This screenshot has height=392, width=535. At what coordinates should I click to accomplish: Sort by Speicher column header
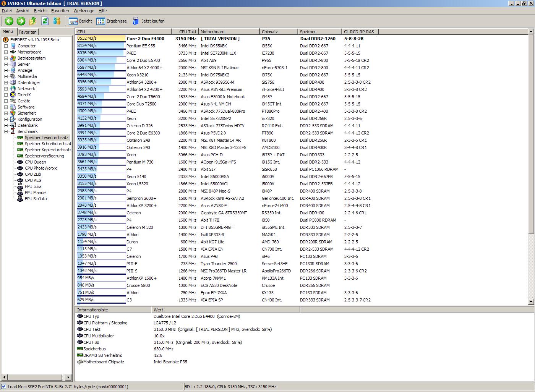click(x=320, y=32)
